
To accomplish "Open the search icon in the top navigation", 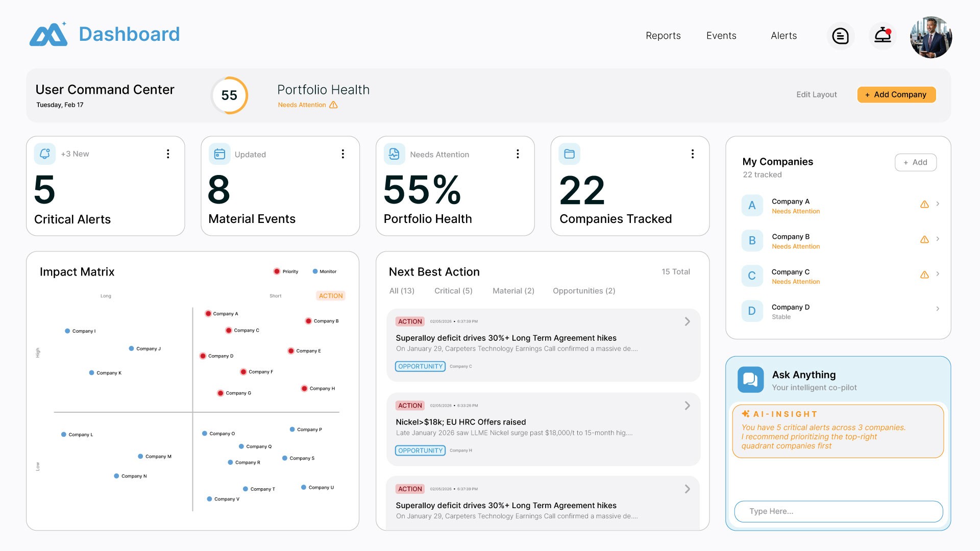I will pos(841,36).
